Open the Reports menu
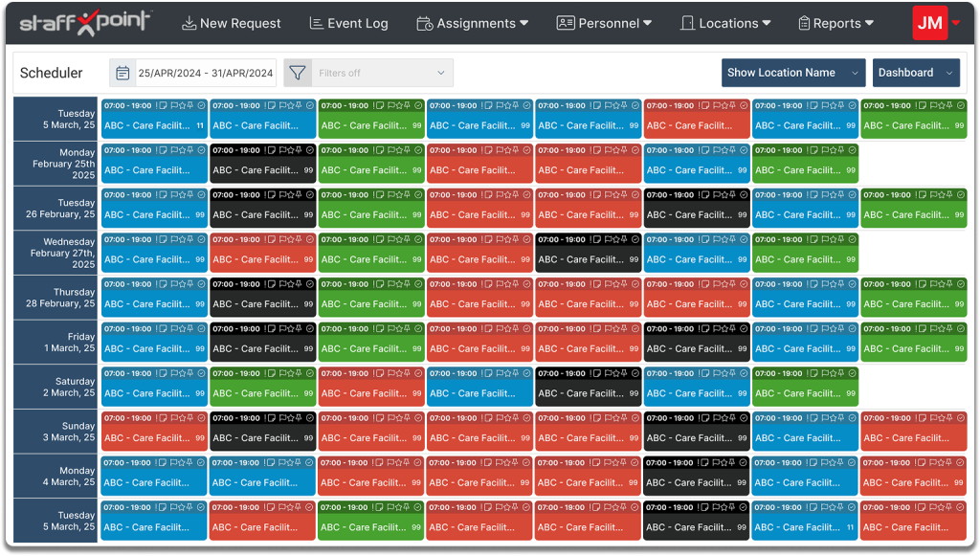The width and height of the screenshot is (980, 556). pyautogui.click(x=835, y=23)
